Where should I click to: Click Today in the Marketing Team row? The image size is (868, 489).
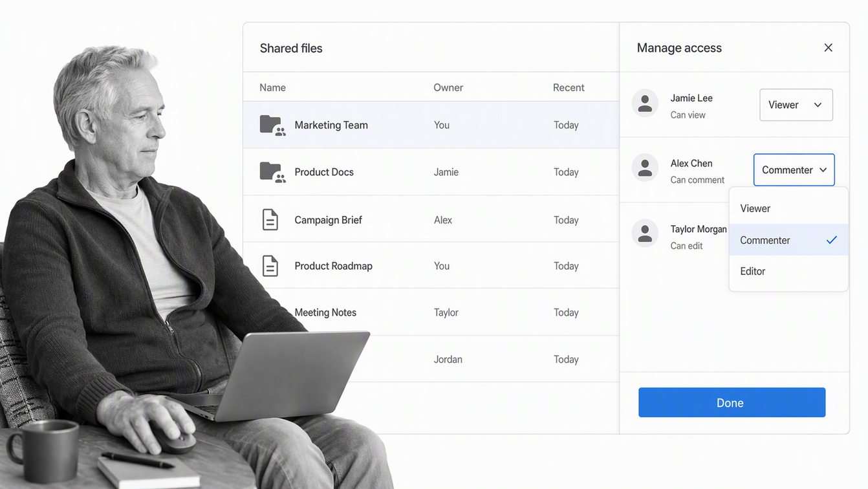pos(566,125)
